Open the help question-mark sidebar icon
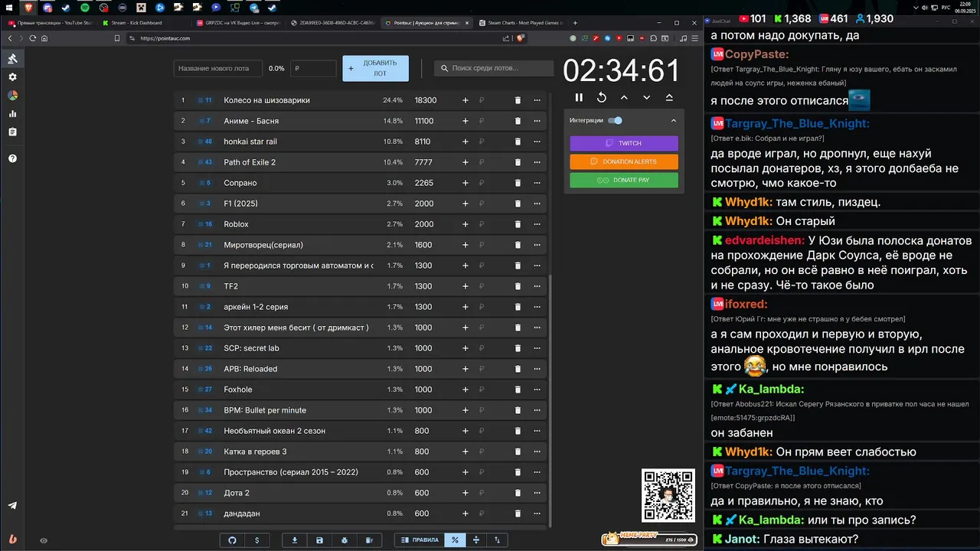This screenshot has height=551, width=980. [12, 158]
